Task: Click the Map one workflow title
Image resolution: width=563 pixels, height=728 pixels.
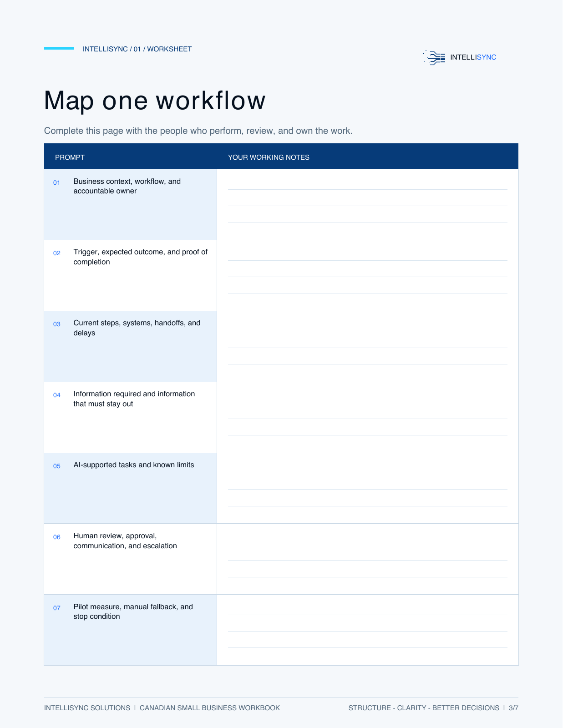Action: tap(155, 101)
